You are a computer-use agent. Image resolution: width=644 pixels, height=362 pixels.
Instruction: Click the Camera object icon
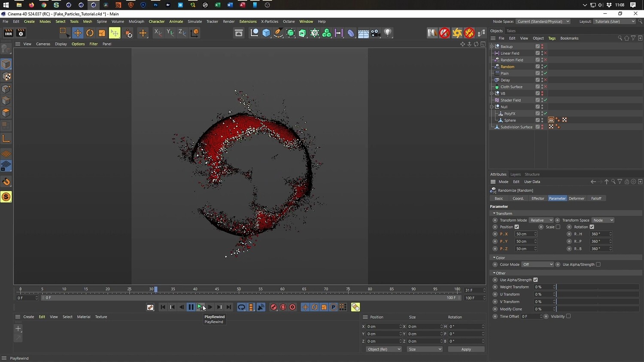376,33
